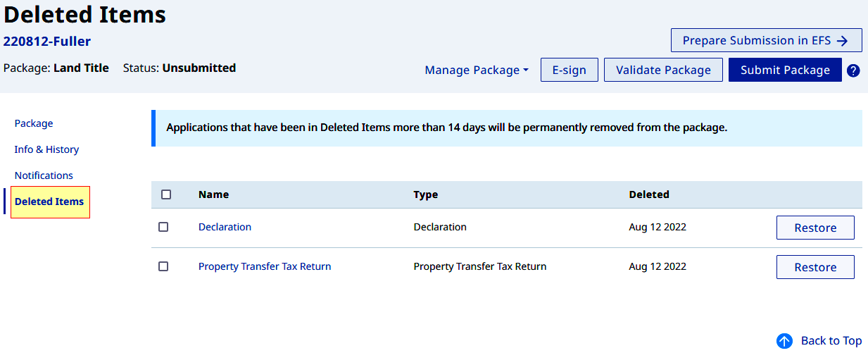Restore the Declaration item
This screenshot has height=353, width=868.
pyautogui.click(x=814, y=228)
